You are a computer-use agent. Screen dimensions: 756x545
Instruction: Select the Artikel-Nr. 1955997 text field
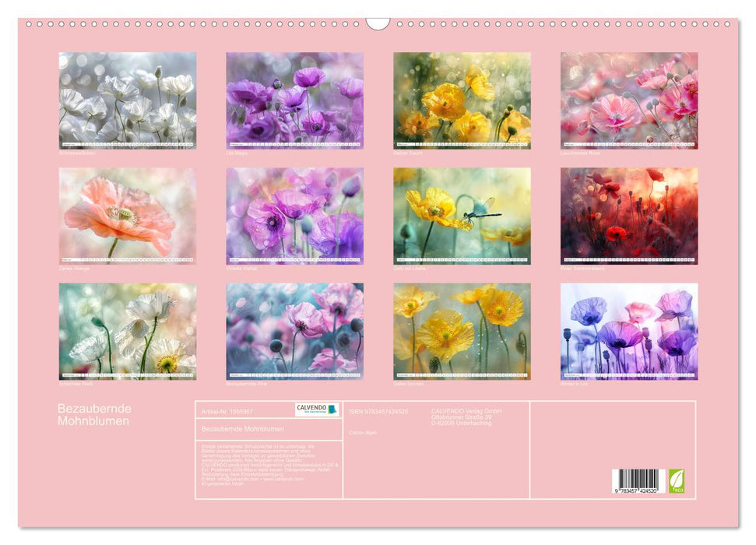229,410
